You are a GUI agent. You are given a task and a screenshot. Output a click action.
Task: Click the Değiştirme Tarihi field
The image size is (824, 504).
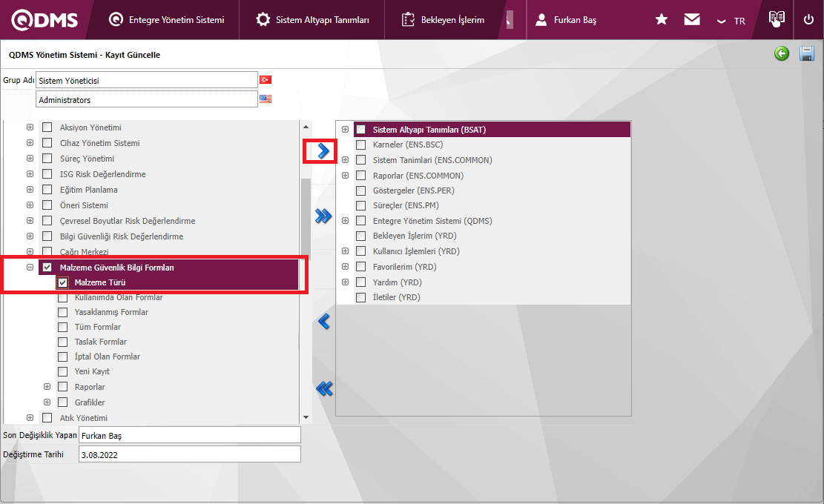pyautogui.click(x=190, y=454)
